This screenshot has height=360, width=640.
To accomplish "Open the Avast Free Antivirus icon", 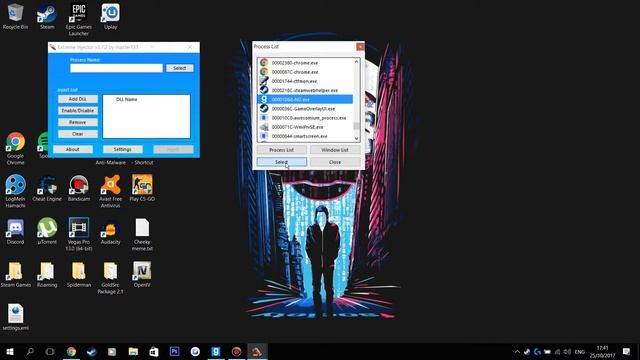I will [110, 191].
